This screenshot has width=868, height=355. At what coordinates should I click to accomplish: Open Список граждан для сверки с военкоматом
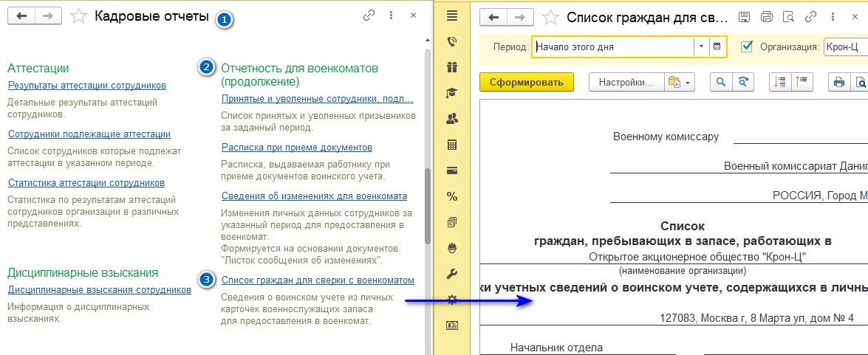(318, 280)
